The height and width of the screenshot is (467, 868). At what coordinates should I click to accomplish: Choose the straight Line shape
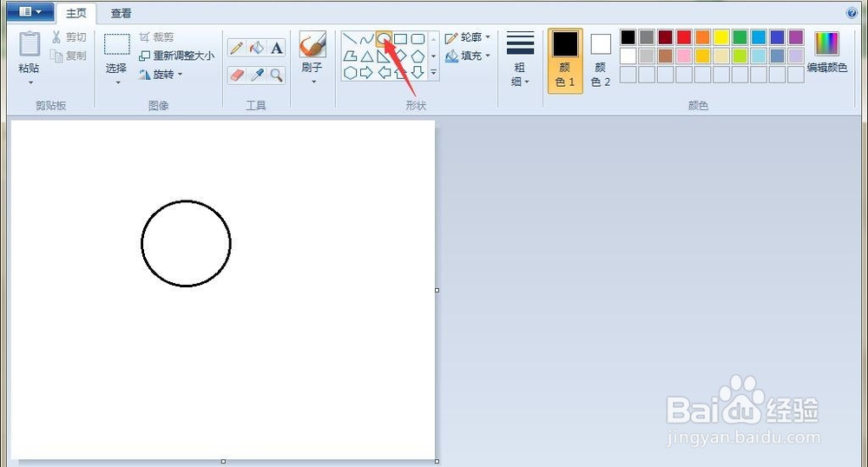point(349,39)
